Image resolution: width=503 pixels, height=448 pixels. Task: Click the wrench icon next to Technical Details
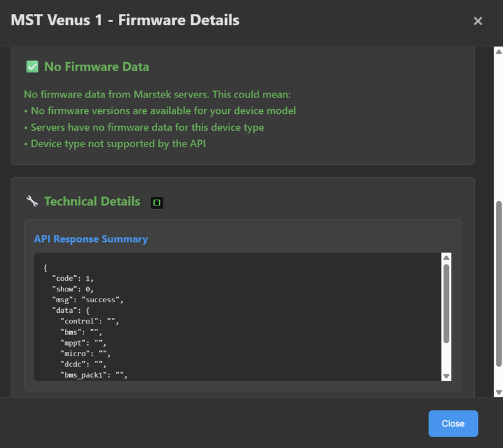pos(32,202)
